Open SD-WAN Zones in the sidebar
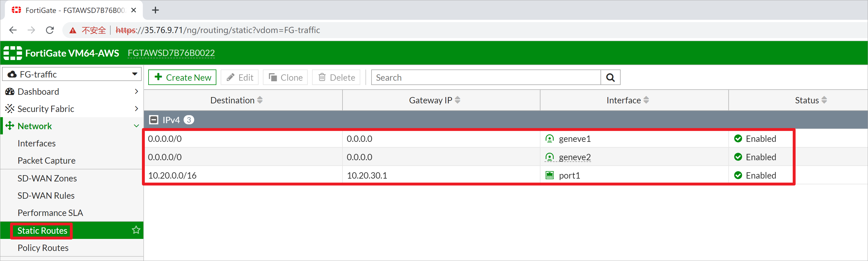The height and width of the screenshot is (261, 868). tap(47, 179)
